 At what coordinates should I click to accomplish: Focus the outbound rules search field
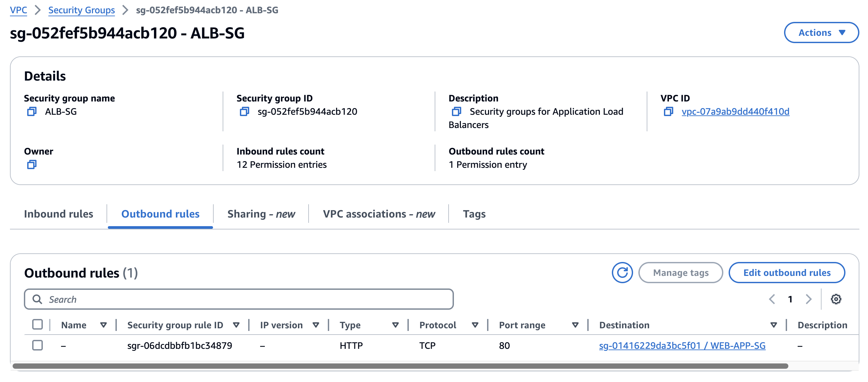pyautogui.click(x=239, y=299)
